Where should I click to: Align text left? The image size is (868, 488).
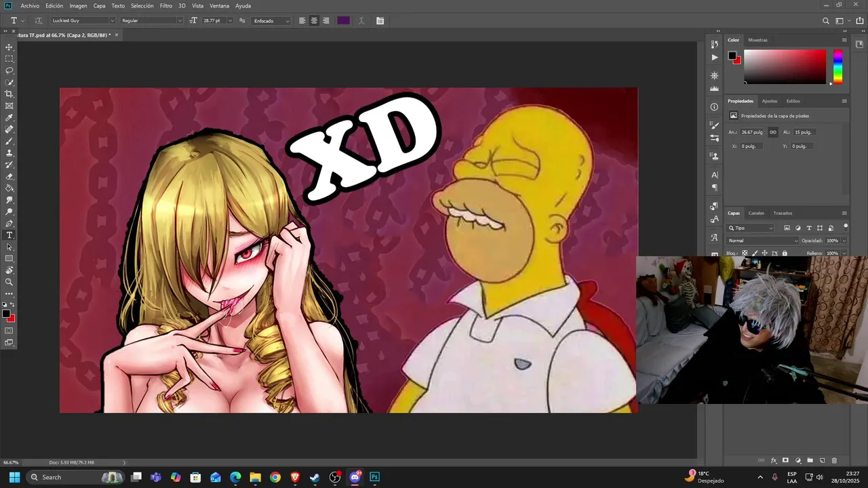[x=302, y=21]
